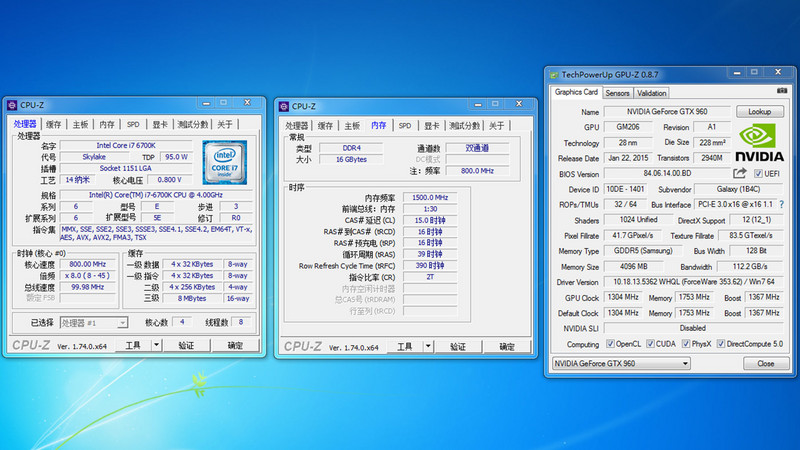
Task: Click the 390 时钟 tRFC value
Action: click(x=430, y=266)
